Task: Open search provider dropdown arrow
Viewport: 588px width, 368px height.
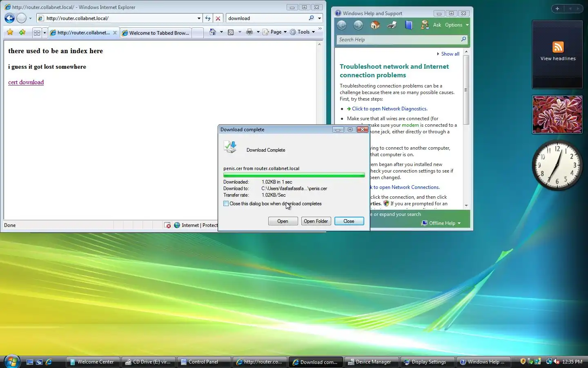Action: (x=319, y=18)
